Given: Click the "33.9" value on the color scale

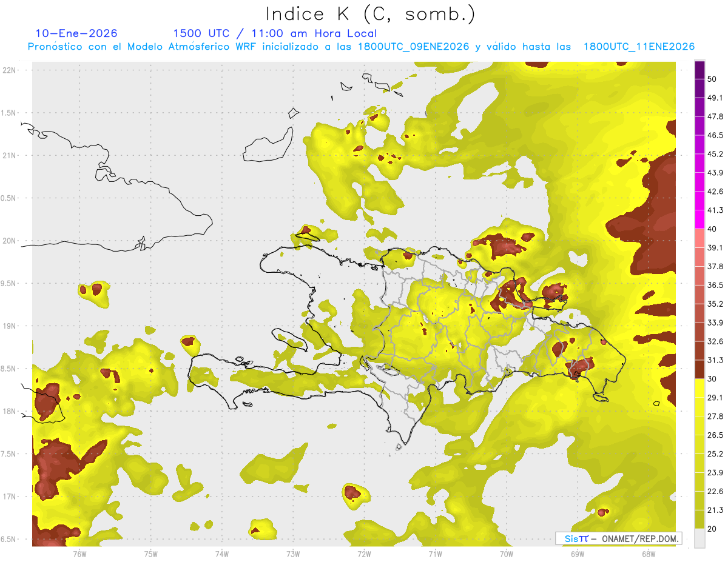Looking at the screenshot, I should (x=715, y=323).
